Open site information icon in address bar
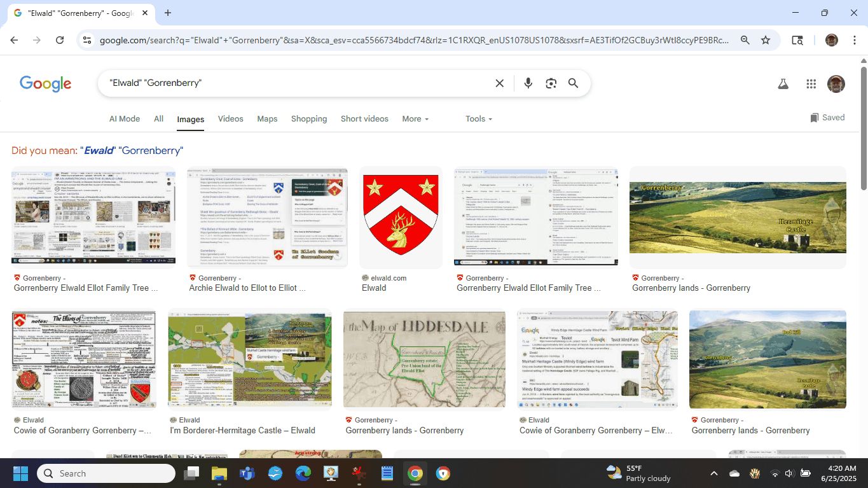The image size is (868, 488). coord(87,40)
